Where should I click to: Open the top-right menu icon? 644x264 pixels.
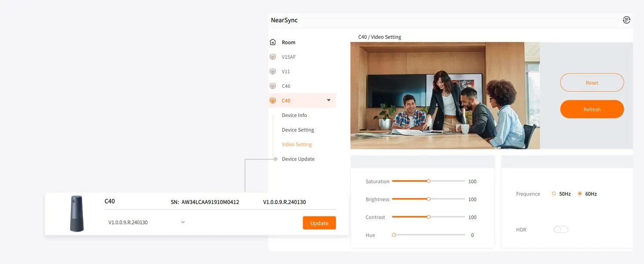[626, 20]
